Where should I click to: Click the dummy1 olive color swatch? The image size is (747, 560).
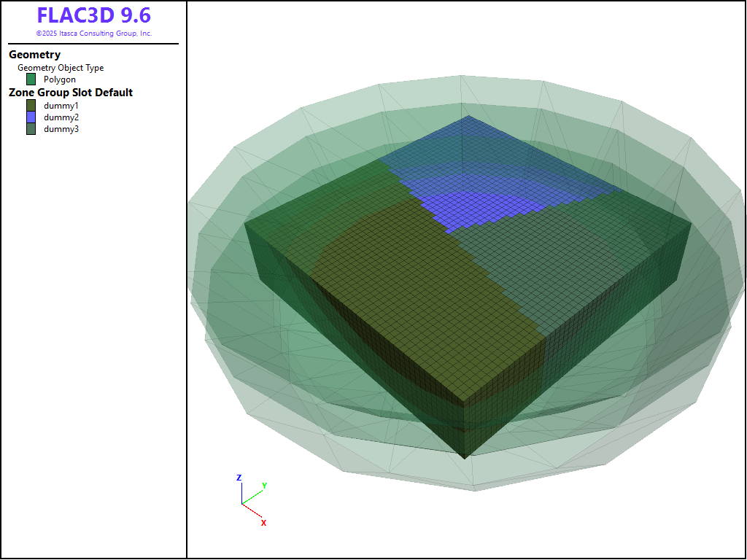point(31,106)
